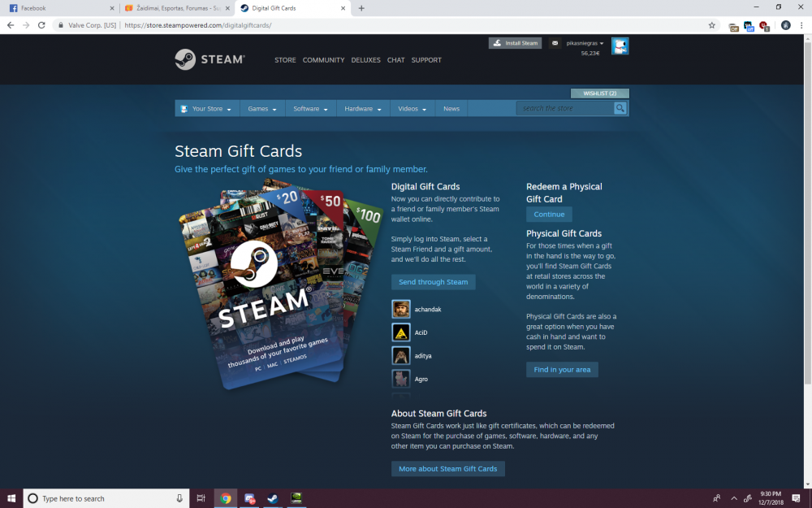This screenshot has width=812, height=508.
Task: Switch to the Facebook browser tab
Action: tap(57, 8)
